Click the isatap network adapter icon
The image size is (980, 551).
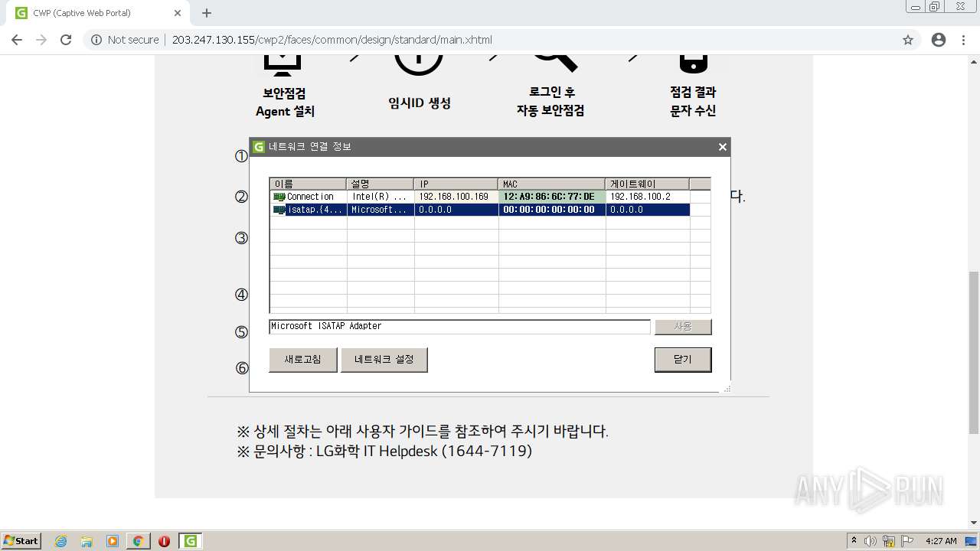click(x=279, y=210)
